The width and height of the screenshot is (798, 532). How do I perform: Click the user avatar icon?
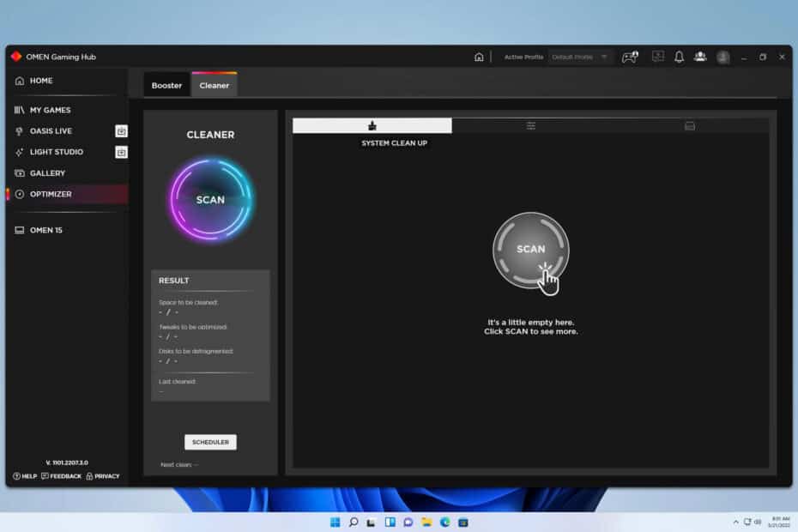pos(721,57)
